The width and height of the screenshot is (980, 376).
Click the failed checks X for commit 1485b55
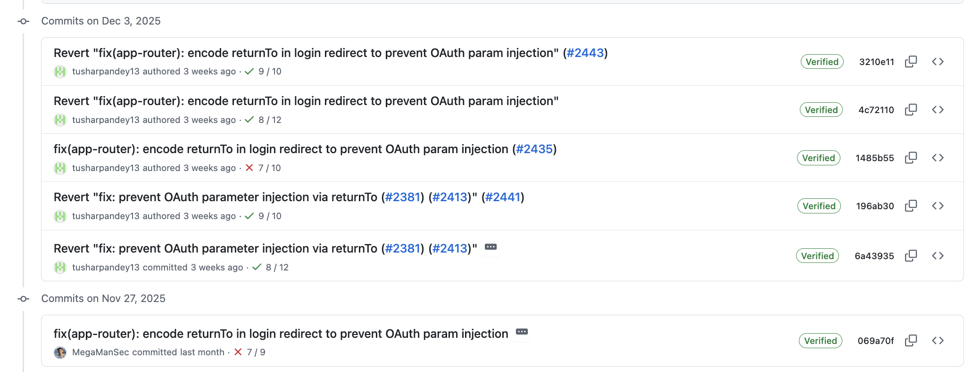click(x=249, y=168)
